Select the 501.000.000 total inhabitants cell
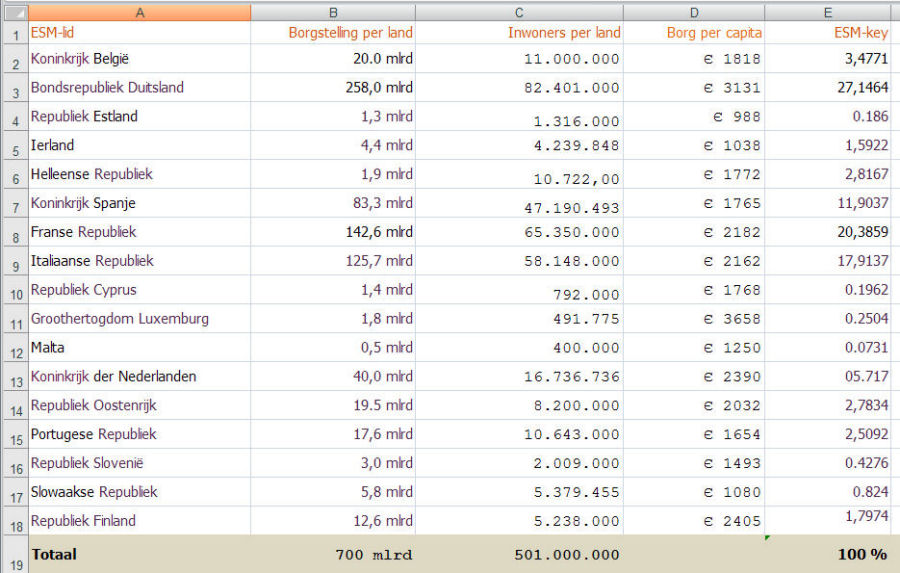Screen dimensions: 900x573 (x=519, y=554)
